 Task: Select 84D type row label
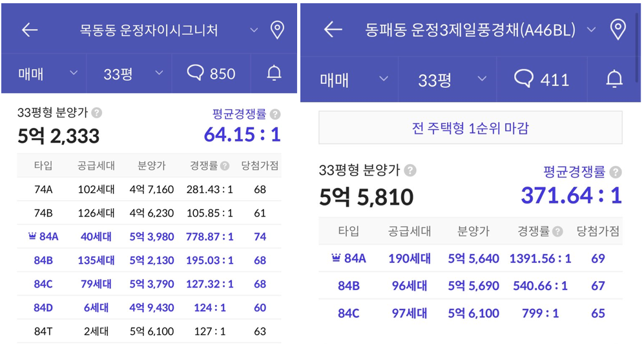[43, 308]
